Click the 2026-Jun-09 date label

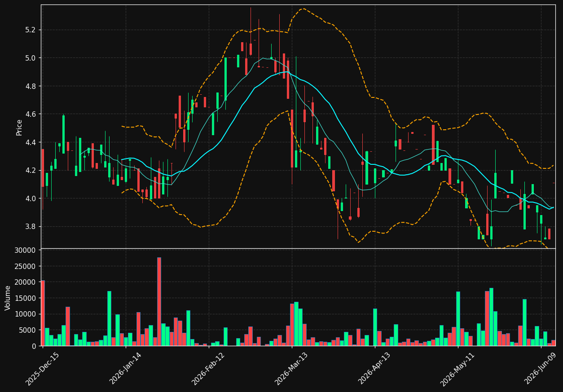541,369
